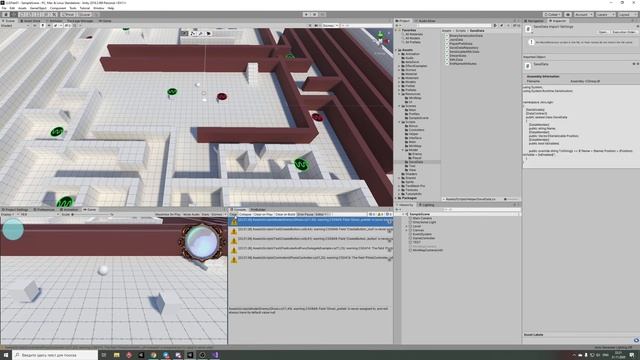The image size is (640, 360).
Task: Switch to the Asset Store tab
Action: (x=31, y=21)
